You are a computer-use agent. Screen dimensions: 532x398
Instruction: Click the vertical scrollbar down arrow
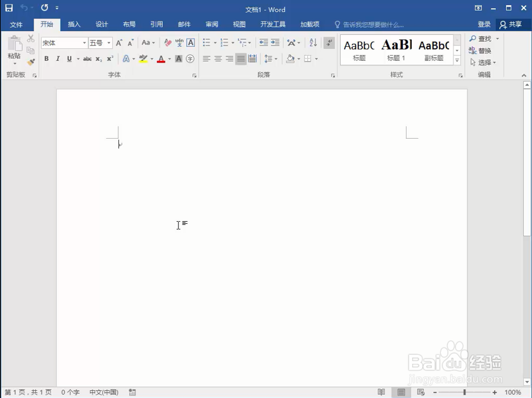pos(527,382)
